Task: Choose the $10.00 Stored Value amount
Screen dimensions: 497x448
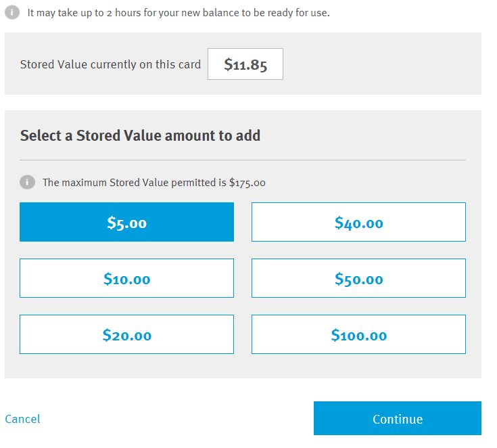Action: (x=126, y=278)
